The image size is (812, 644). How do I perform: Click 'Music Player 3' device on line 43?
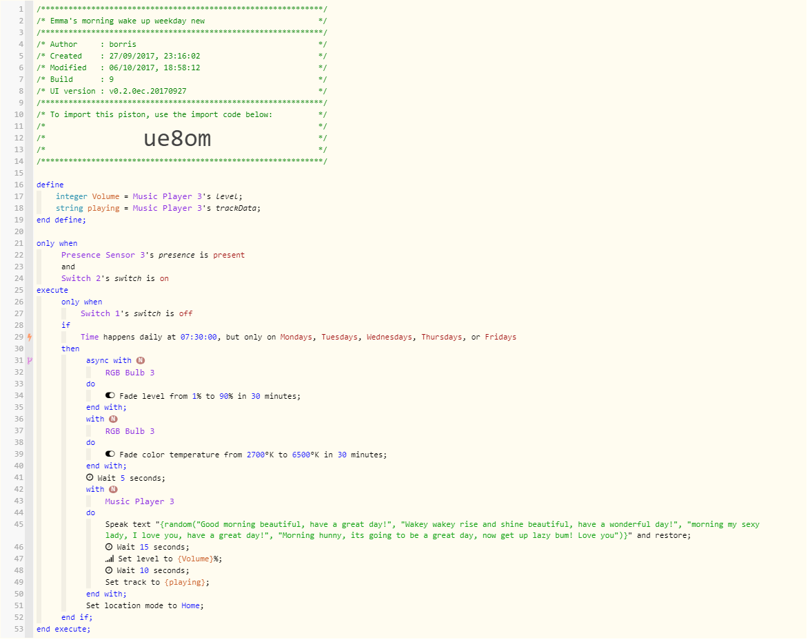(x=140, y=501)
